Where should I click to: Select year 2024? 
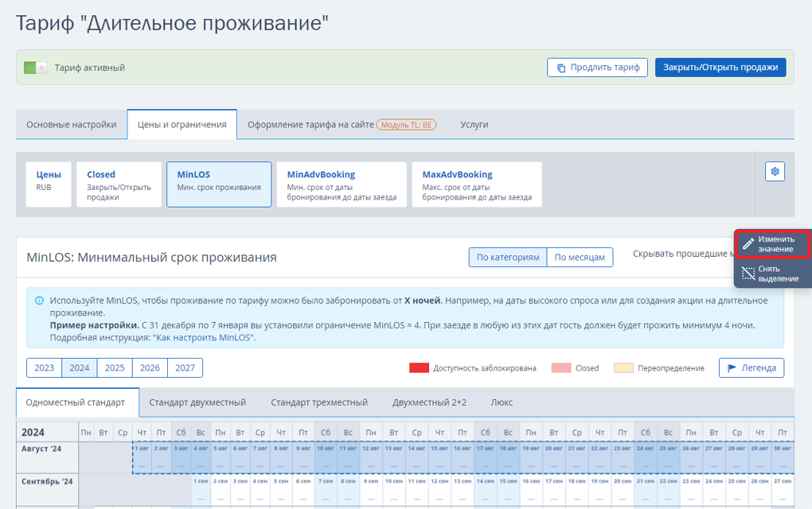pyautogui.click(x=80, y=367)
